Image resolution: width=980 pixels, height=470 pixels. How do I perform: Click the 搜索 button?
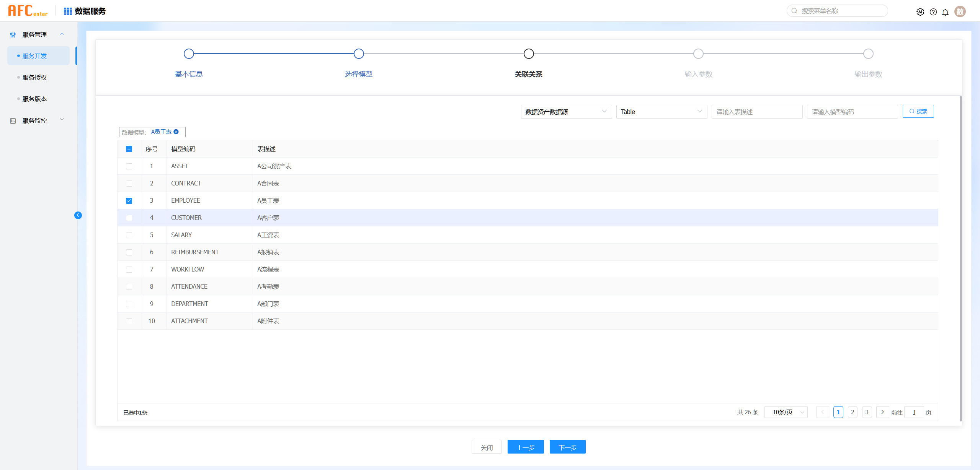[x=918, y=111]
